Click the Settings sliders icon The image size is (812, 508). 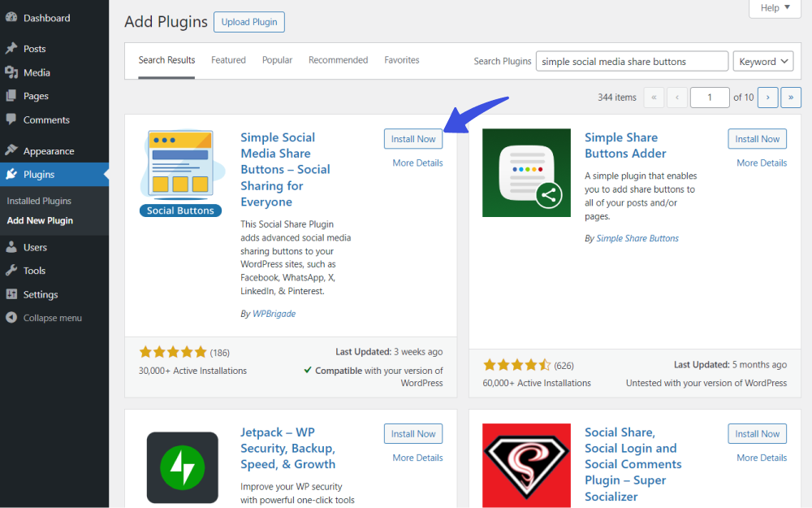click(11, 294)
